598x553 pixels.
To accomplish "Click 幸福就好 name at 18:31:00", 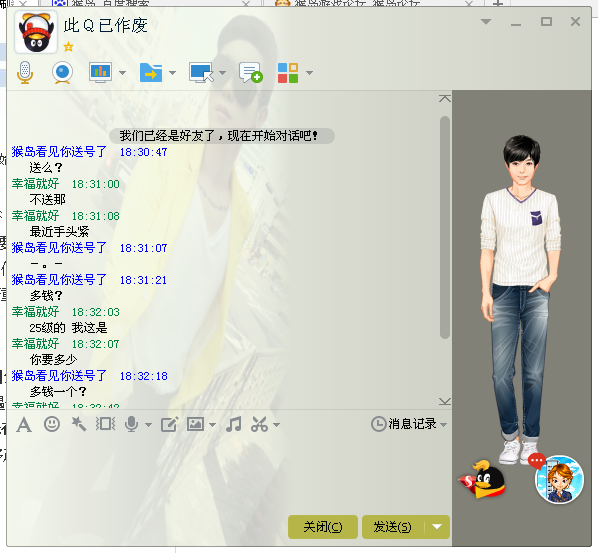I will 35,184.
